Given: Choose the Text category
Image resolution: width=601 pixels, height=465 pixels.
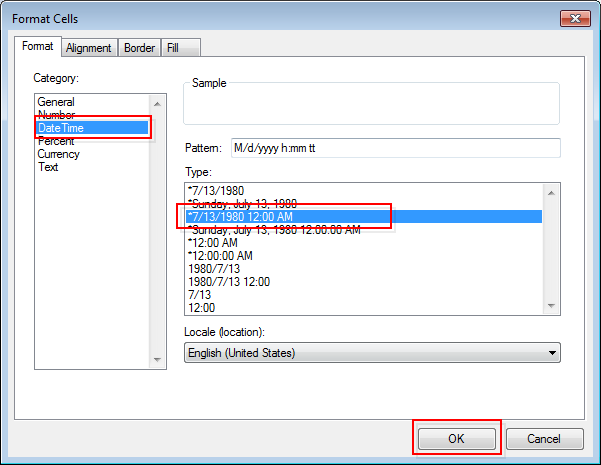Looking at the screenshot, I should 48,167.
